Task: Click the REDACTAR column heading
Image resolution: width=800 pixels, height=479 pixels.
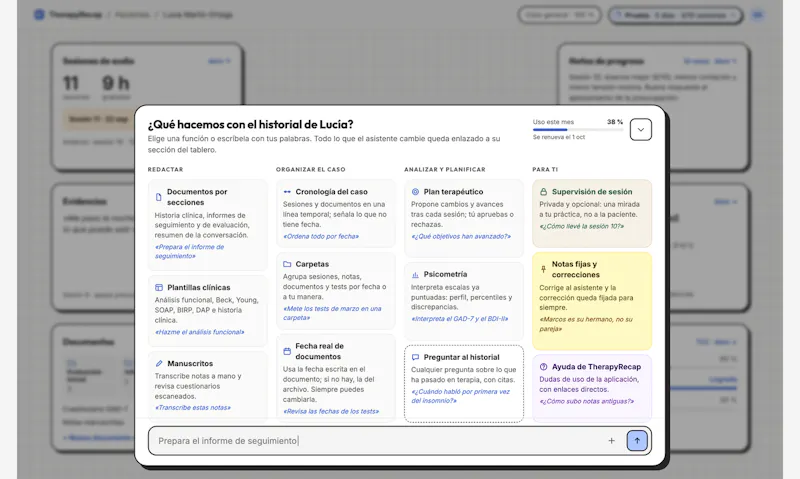Action: (x=165, y=169)
